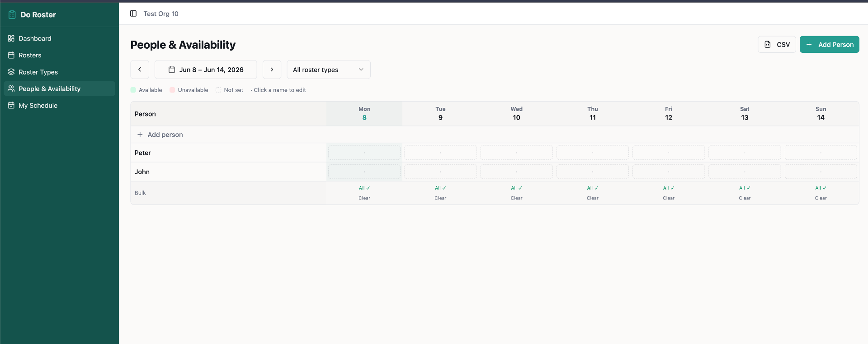The height and width of the screenshot is (344, 868).
Task: Clear Monday's bulk availability
Action: [x=364, y=198]
